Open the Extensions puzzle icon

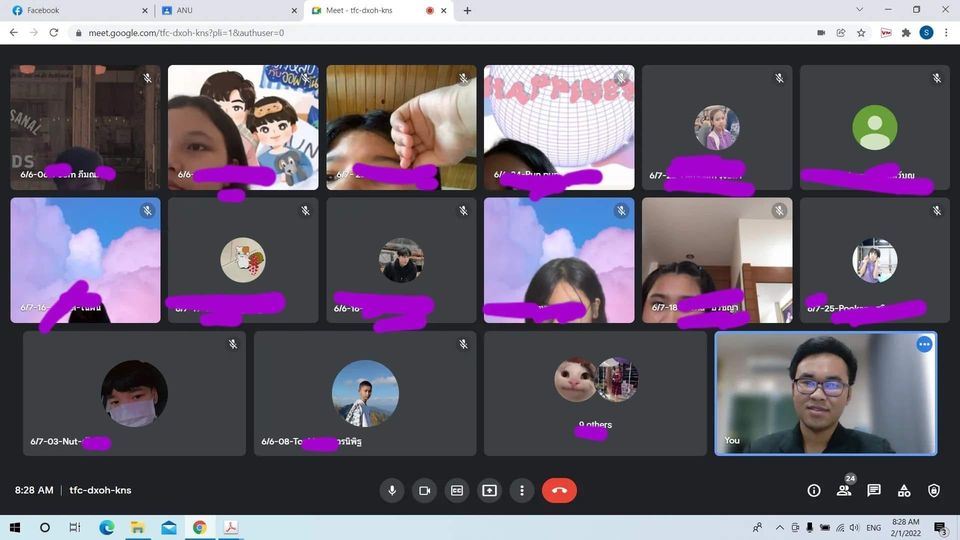point(906,32)
